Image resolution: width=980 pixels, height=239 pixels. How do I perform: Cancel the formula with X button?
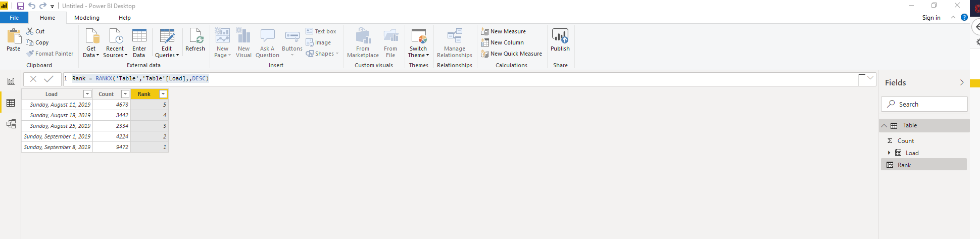tap(33, 79)
